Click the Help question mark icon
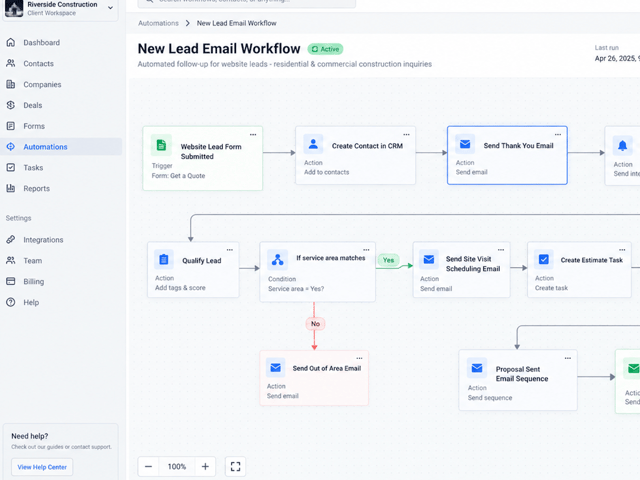640x480 pixels. tap(11, 302)
